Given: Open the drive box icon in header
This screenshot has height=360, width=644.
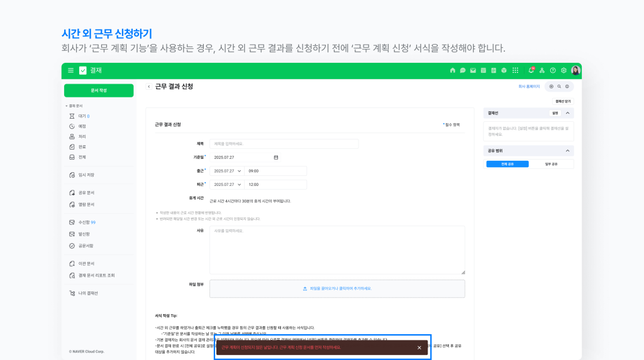Looking at the screenshot, I should tap(504, 70).
